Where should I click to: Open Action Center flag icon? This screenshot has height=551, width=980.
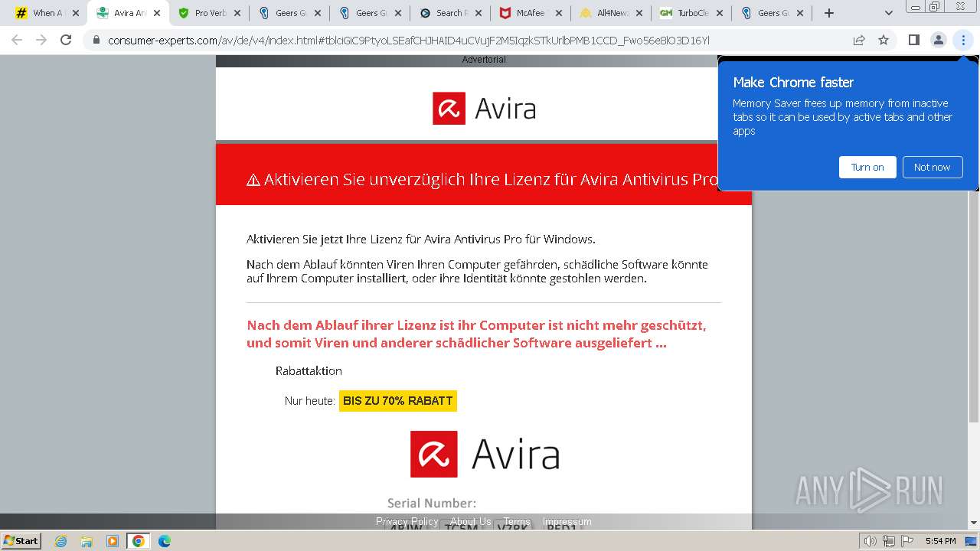coord(907,541)
